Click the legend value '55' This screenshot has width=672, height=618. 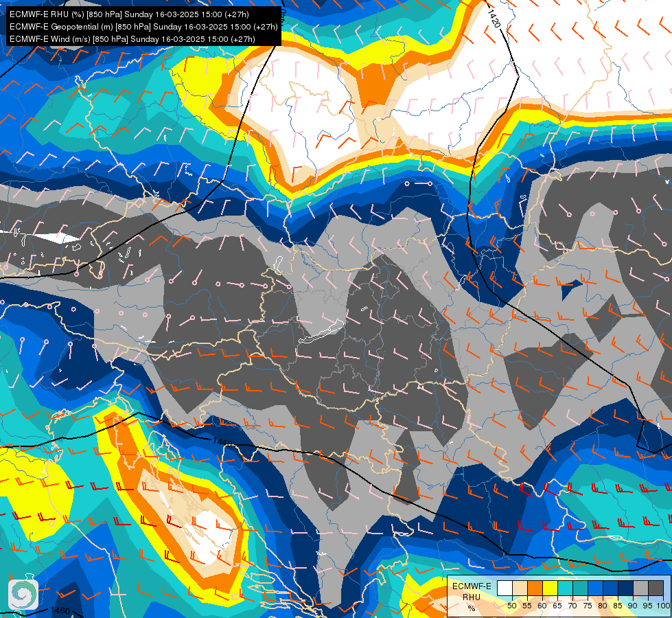(526, 606)
